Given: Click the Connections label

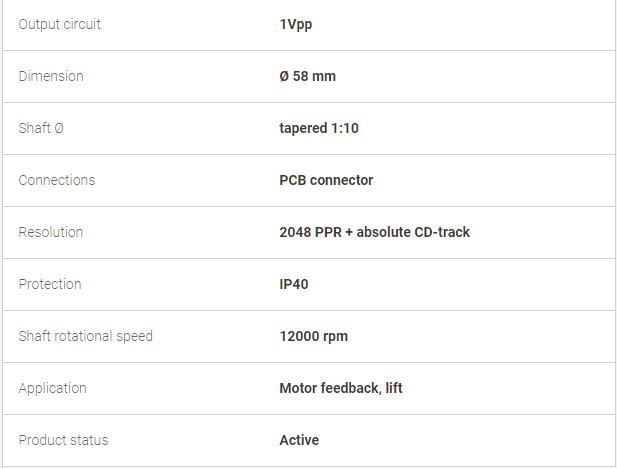Looking at the screenshot, I should coord(57,180).
